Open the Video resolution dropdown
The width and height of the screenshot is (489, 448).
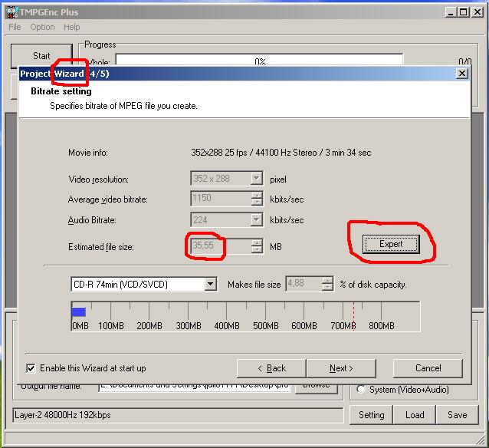click(256, 179)
